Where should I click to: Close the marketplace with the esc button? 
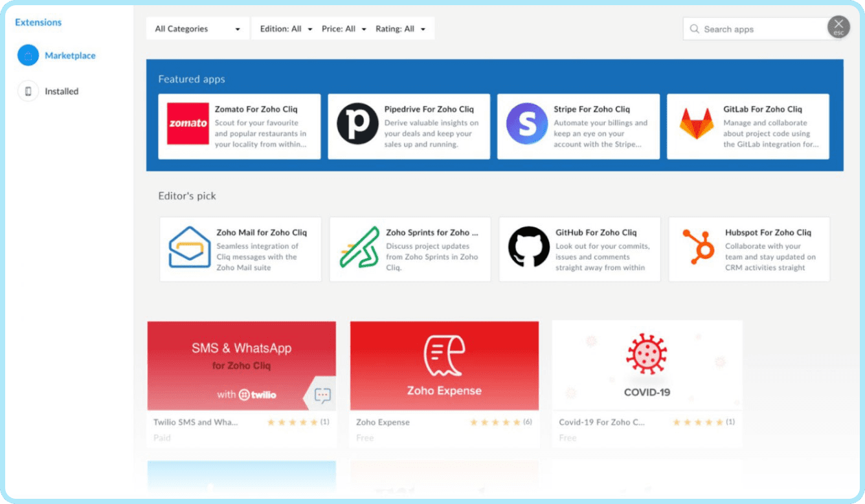point(838,27)
